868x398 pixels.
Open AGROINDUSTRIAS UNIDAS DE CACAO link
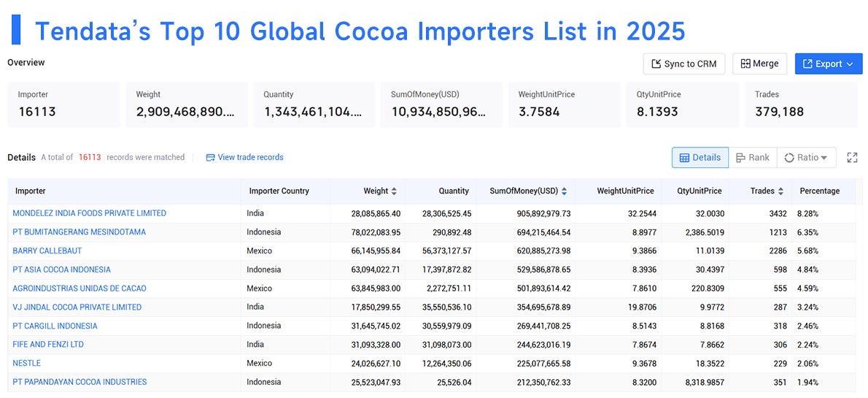[x=80, y=288]
